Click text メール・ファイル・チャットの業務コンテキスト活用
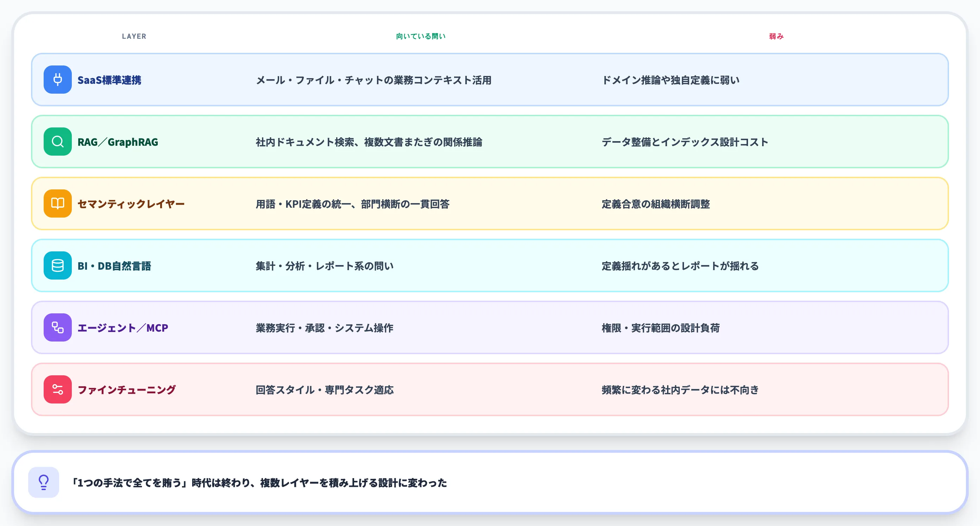The height and width of the screenshot is (526, 980). tap(373, 80)
